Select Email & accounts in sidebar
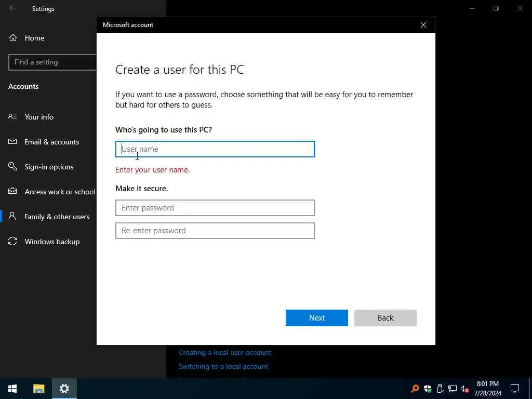This screenshot has width=532, height=399. 51,142
